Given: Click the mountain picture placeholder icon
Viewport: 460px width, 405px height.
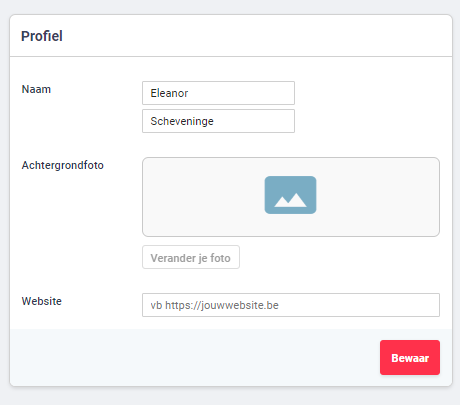Looking at the screenshot, I should point(290,195).
